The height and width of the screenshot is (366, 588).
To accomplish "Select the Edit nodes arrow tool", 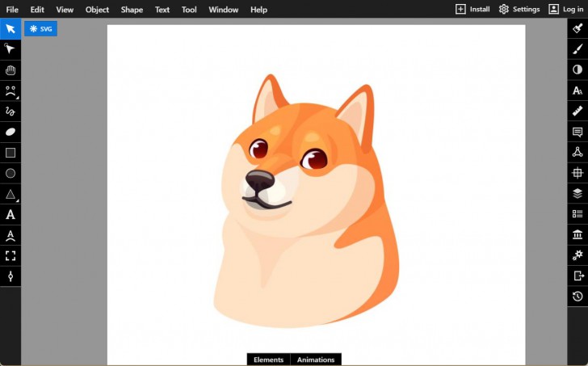I will 10,49.
